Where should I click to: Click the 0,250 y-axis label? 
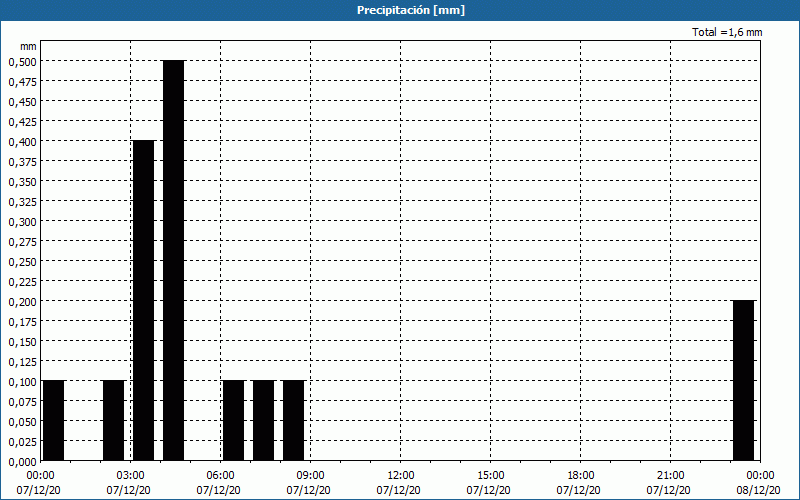[22, 262]
